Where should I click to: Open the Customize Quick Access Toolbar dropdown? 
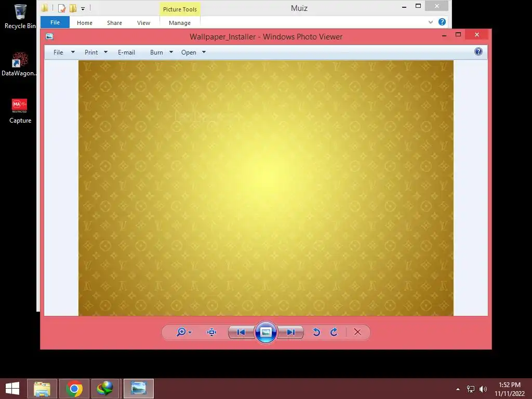click(x=83, y=8)
